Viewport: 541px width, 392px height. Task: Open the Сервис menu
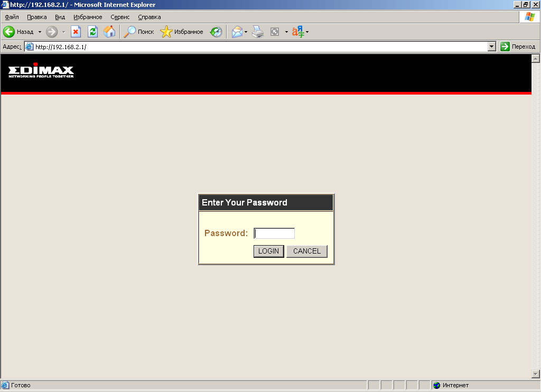tap(120, 17)
